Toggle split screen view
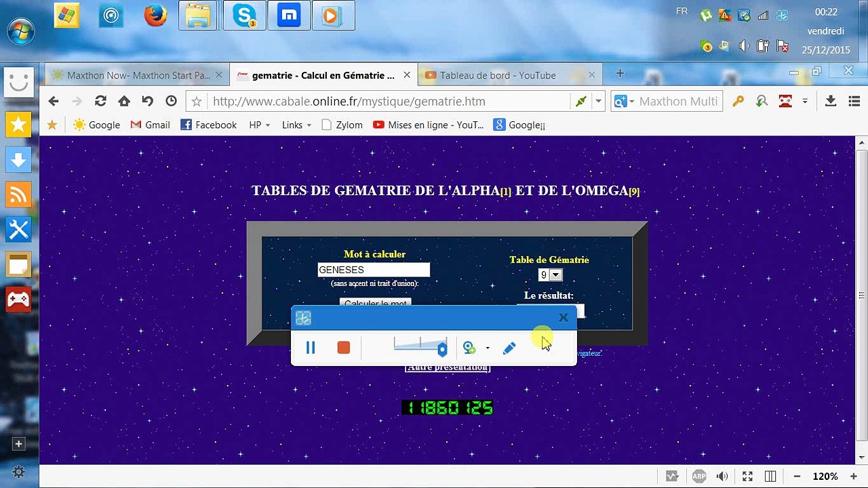This screenshot has height=488, width=868. click(x=770, y=476)
